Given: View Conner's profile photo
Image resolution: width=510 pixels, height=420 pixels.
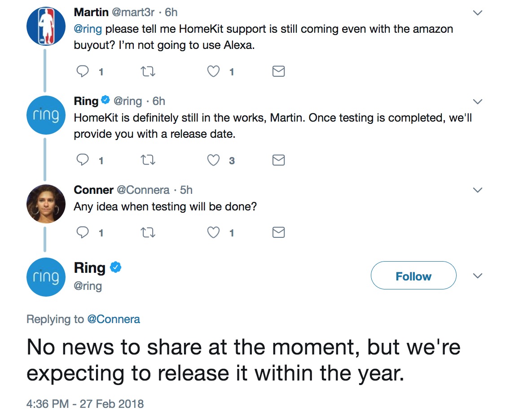Looking at the screenshot, I should coord(46,204).
